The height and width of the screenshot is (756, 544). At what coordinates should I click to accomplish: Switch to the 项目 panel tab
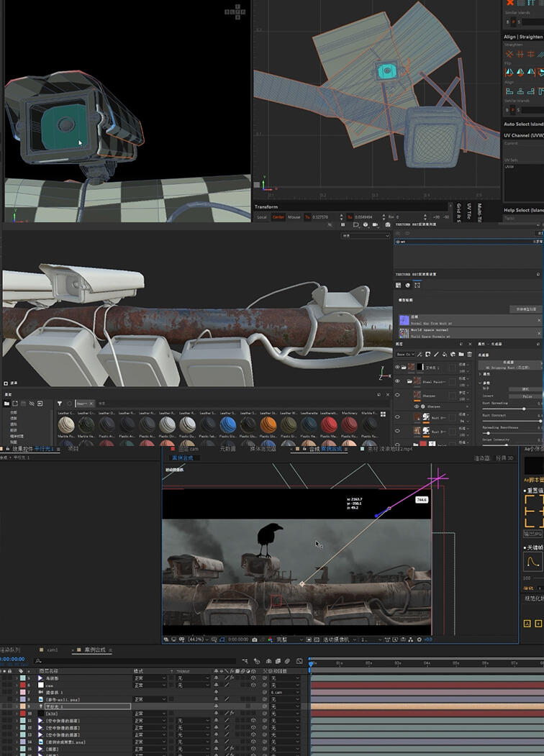[73, 448]
